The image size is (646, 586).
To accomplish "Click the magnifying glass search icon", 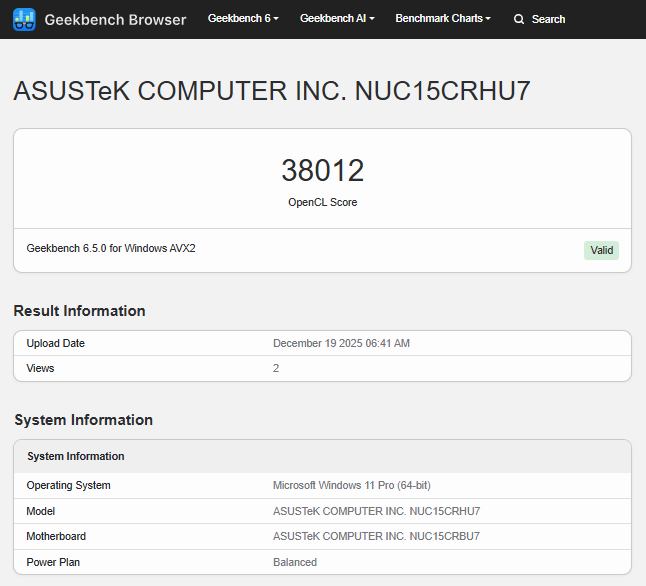I will coord(519,19).
